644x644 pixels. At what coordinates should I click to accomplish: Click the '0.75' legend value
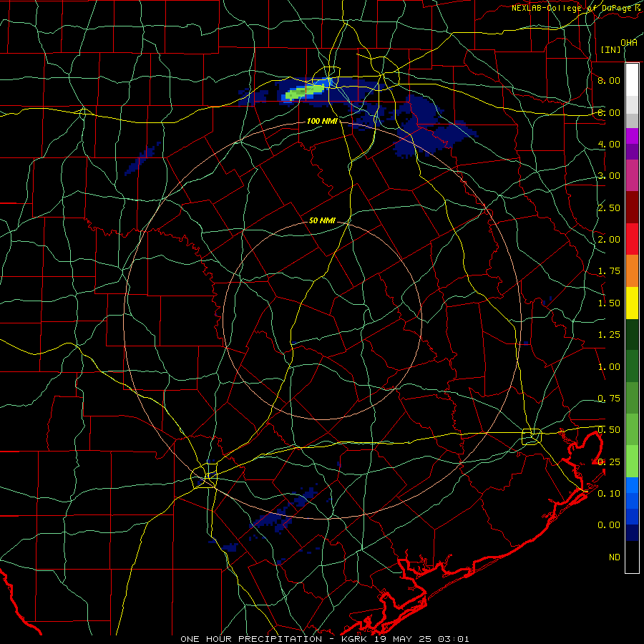pyautogui.click(x=609, y=399)
